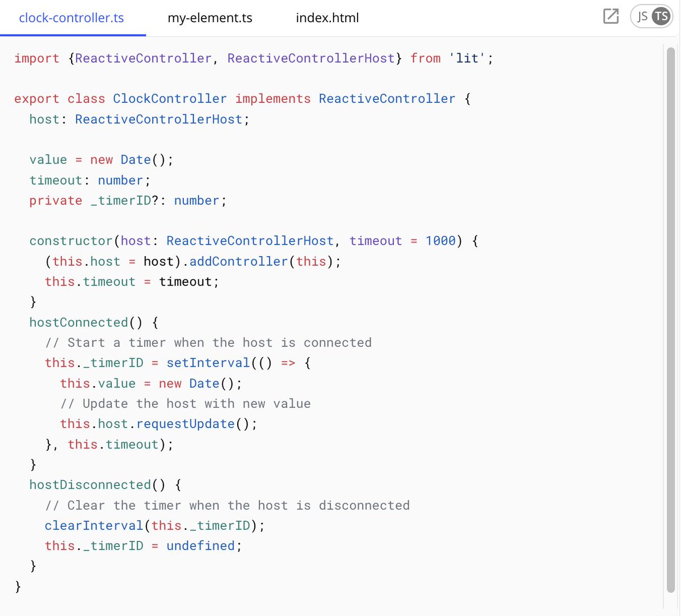This screenshot has width=681, height=616.
Task: Click 'timeout: number;' line
Action: click(90, 180)
